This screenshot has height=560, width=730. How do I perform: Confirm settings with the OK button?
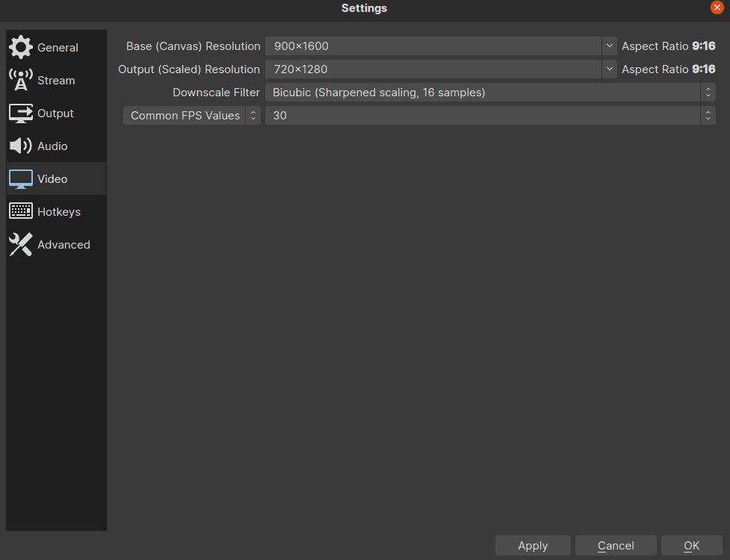click(x=691, y=546)
